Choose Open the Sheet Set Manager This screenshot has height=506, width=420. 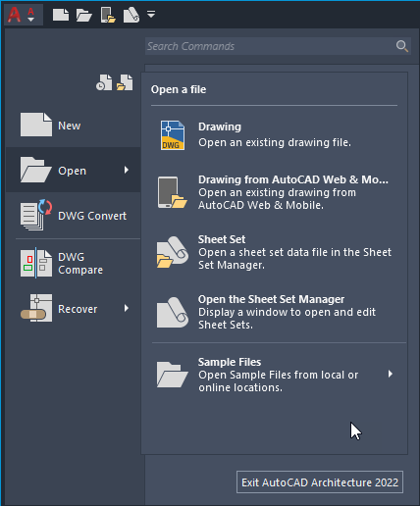(275, 312)
